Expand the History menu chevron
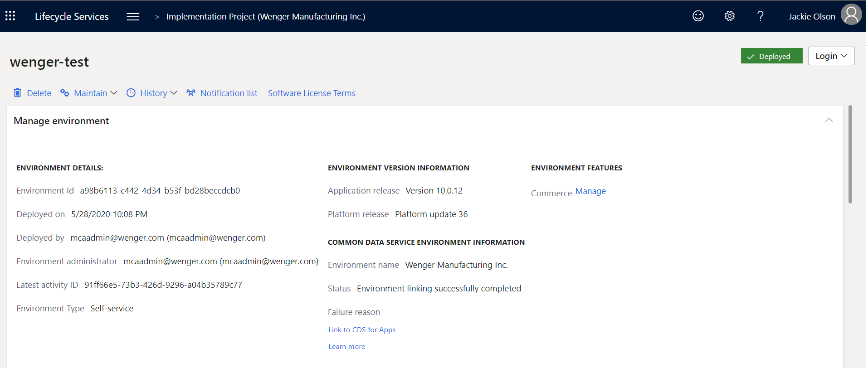Screen dimensions: 868x368 [x=174, y=93]
